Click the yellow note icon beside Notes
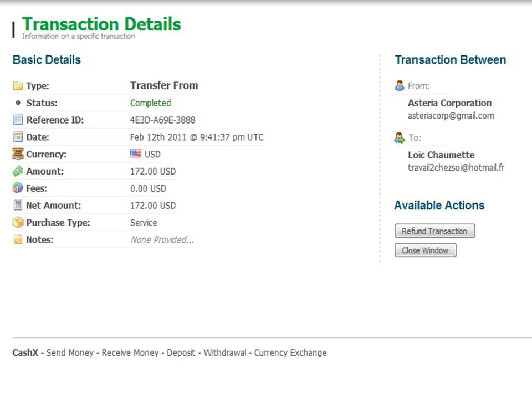 tap(18, 239)
